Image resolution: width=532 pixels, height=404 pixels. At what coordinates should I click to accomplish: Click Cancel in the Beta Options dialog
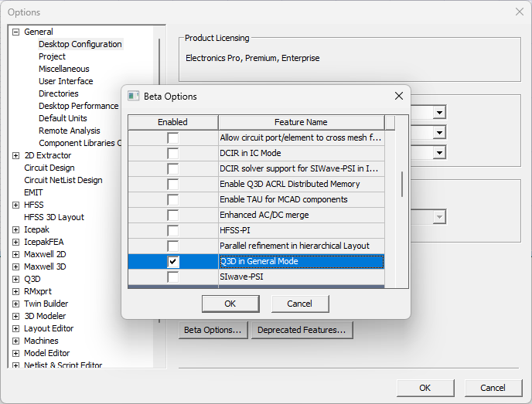tap(300, 304)
